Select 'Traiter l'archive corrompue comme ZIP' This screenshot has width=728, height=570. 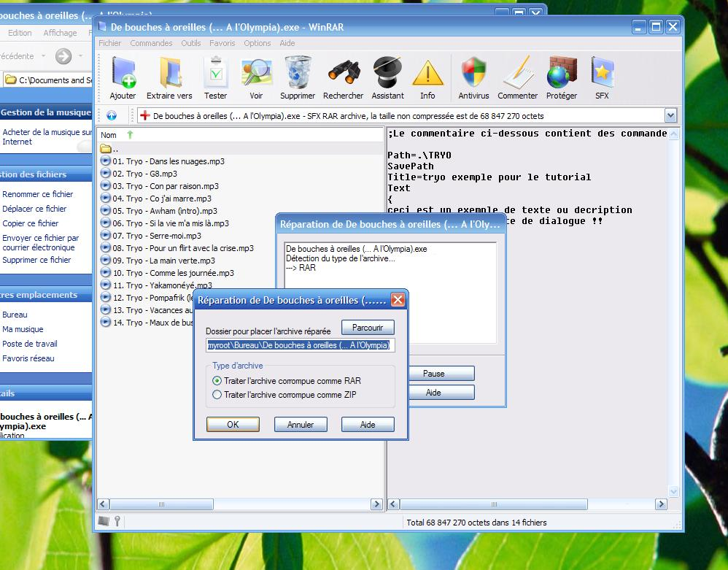[217, 395]
